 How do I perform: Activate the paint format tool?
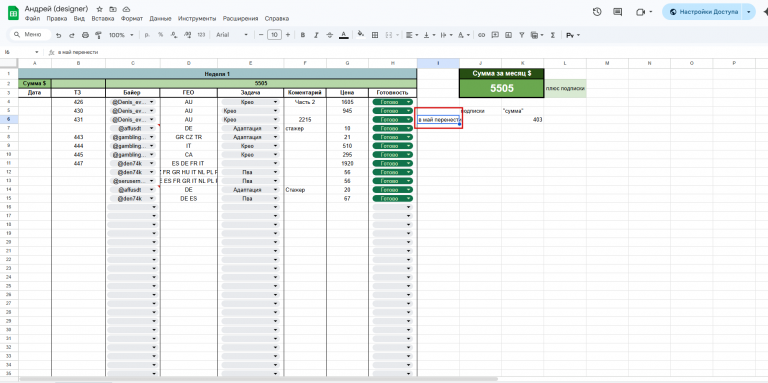98,35
